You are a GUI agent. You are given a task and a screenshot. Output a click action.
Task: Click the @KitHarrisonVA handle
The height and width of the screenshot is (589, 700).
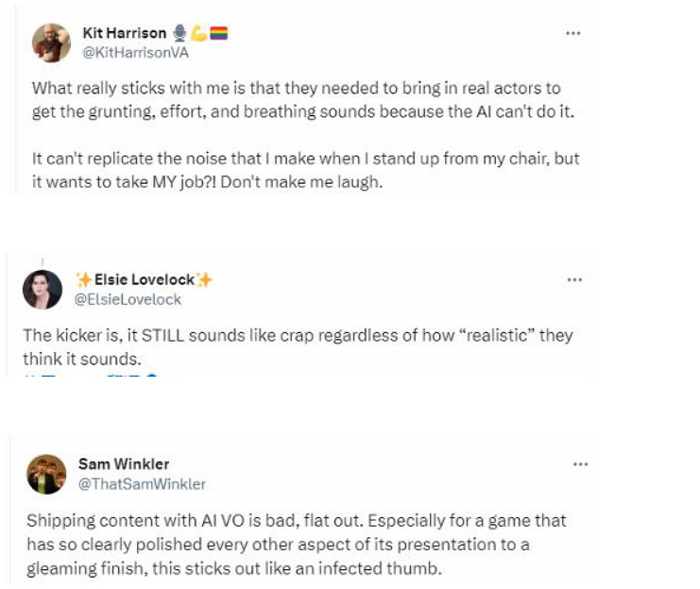(x=136, y=53)
